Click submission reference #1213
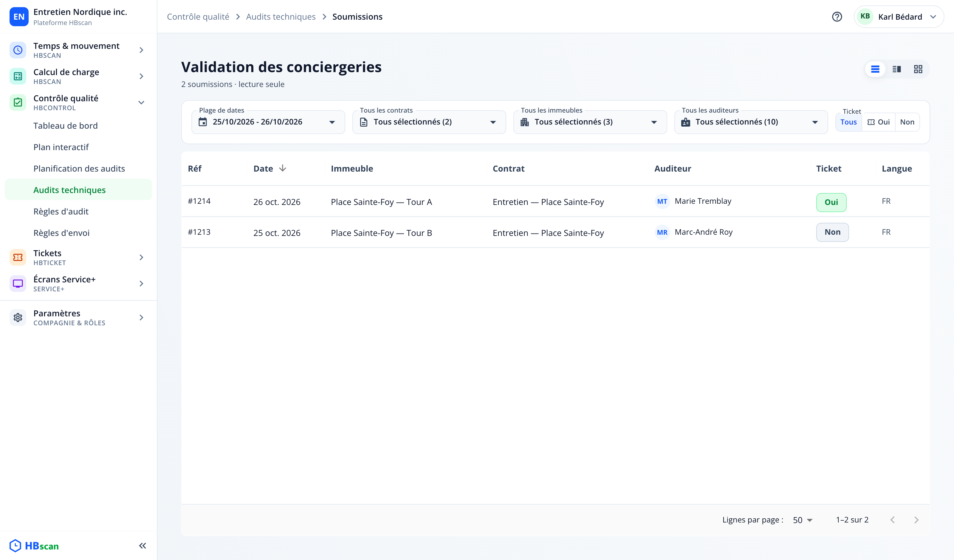Screen dimensions: 954x560 pos(199,232)
